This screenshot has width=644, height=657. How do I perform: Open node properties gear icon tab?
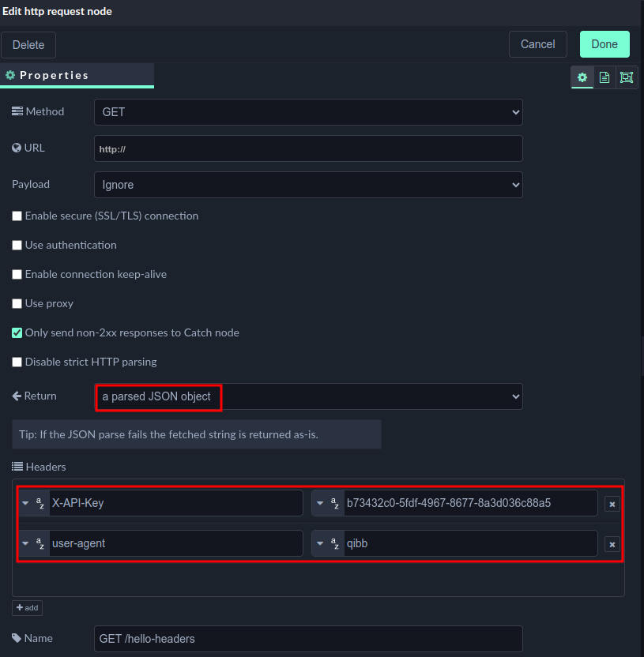tap(582, 77)
